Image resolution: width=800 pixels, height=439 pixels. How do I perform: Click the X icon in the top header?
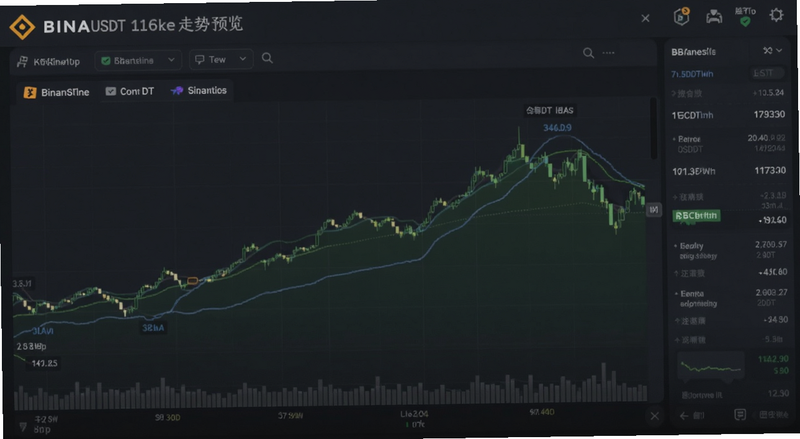pos(645,18)
